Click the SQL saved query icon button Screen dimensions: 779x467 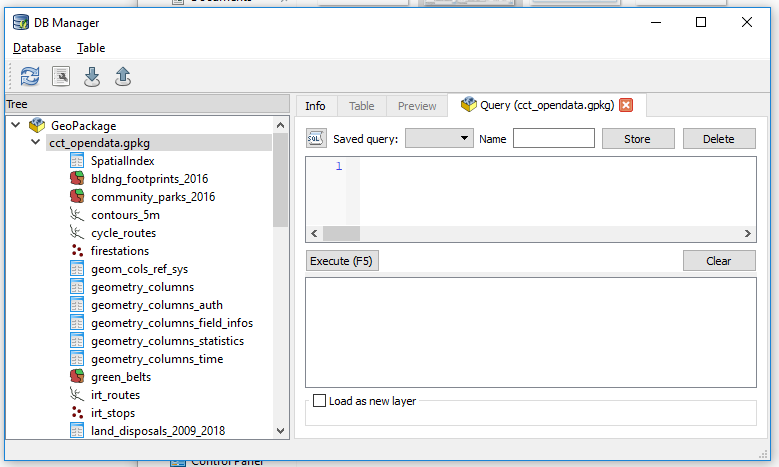tap(315, 139)
